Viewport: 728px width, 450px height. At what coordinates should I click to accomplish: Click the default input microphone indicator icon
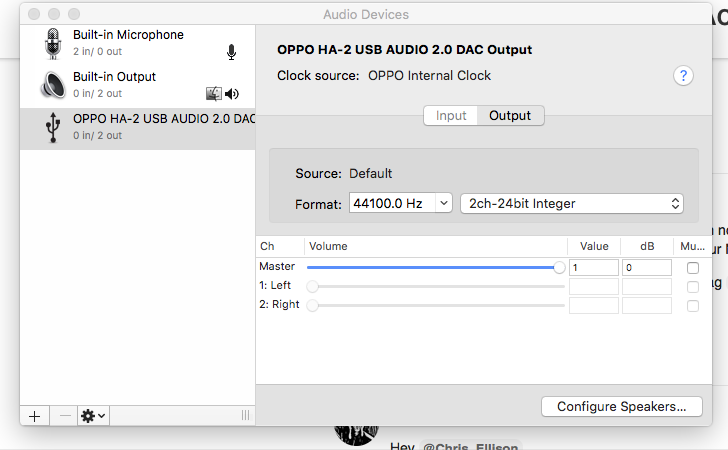pyautogui.click(x=231, y=52)
